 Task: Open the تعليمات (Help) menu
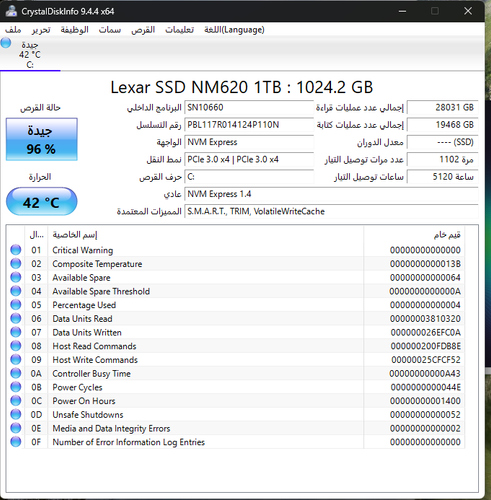pyautogui.click(x=179, y=30)
